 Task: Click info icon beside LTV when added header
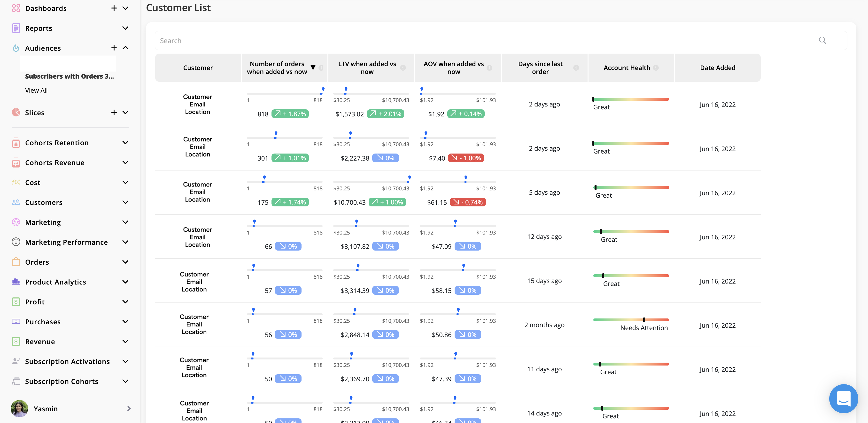(x=403, y=68)
